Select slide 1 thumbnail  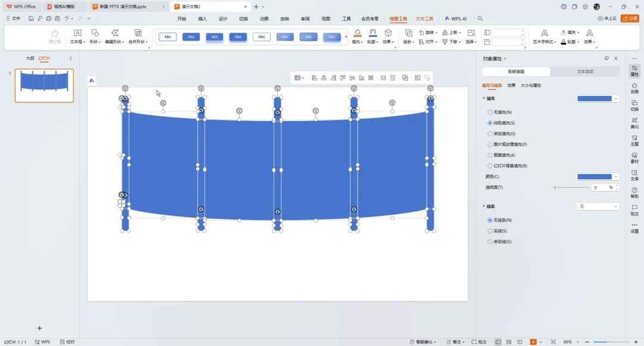[x=44, y=85]
